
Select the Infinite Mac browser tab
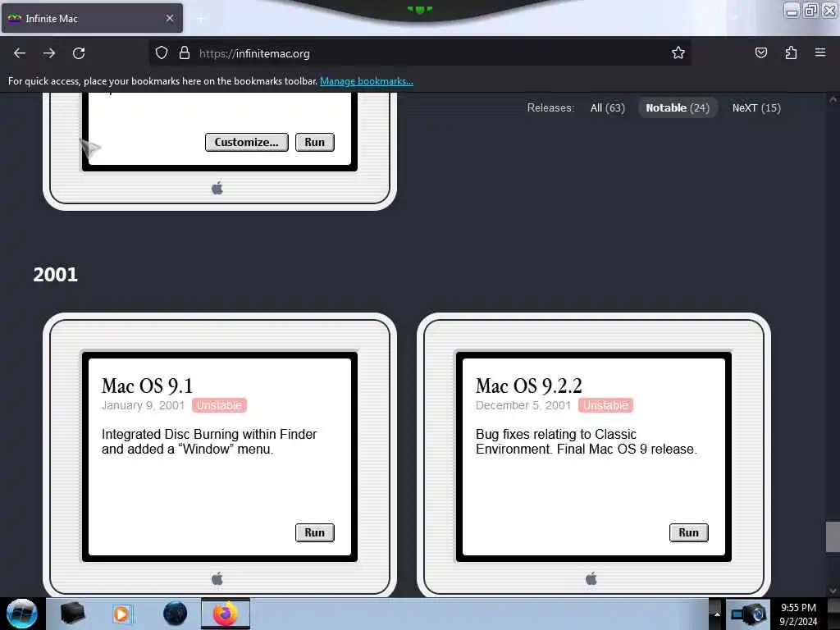tap(92, 18)
